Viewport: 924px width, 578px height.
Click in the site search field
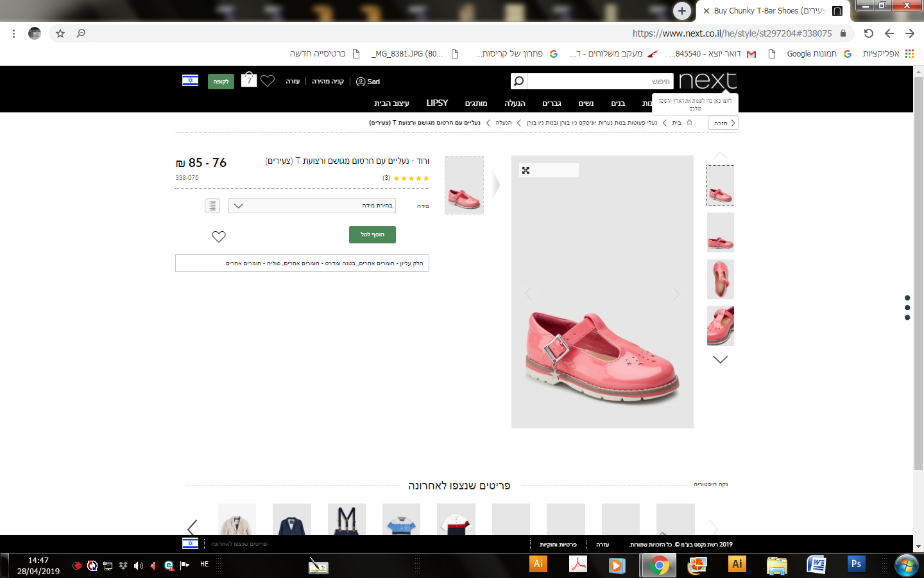[x=599, y=81]
